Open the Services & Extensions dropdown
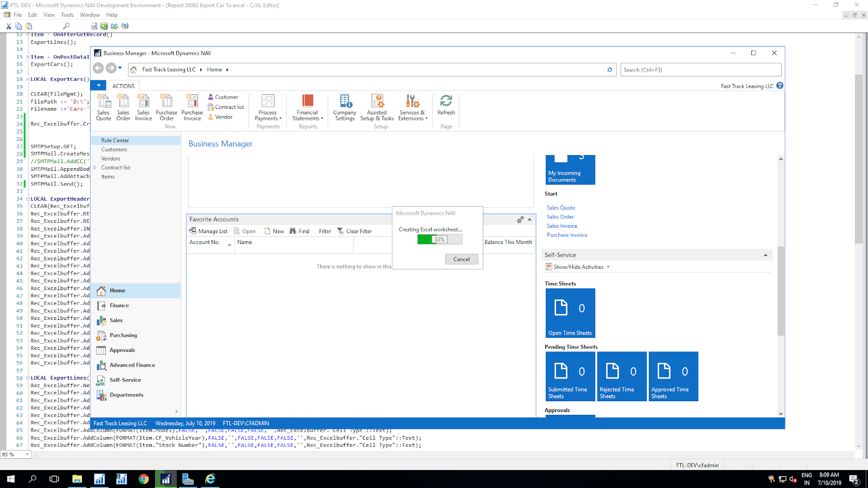 click(x=413, y=107)
